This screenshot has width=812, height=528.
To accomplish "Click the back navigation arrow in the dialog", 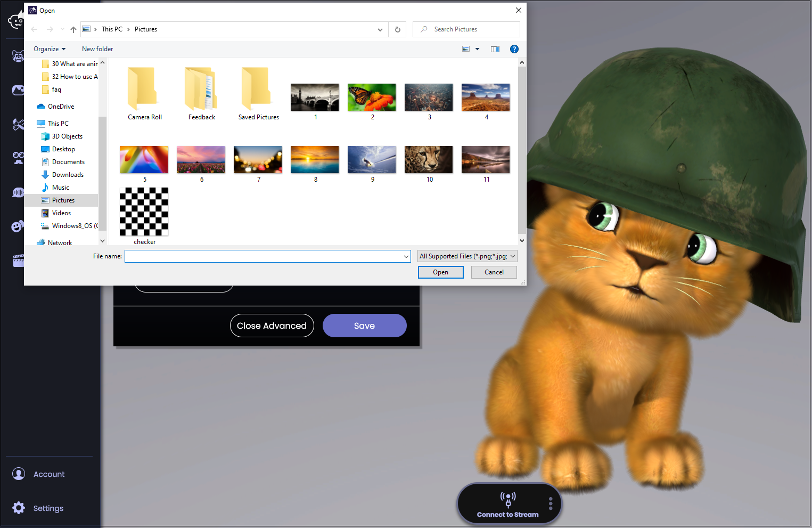I will click(35, 29).
